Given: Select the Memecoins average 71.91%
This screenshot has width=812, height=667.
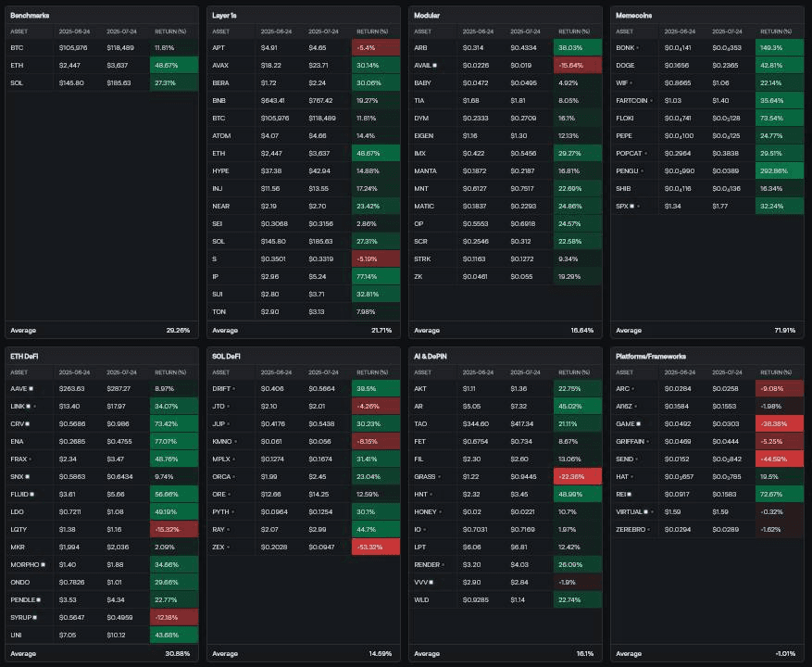Looking at the screenshot, I should tap(785, 330).
